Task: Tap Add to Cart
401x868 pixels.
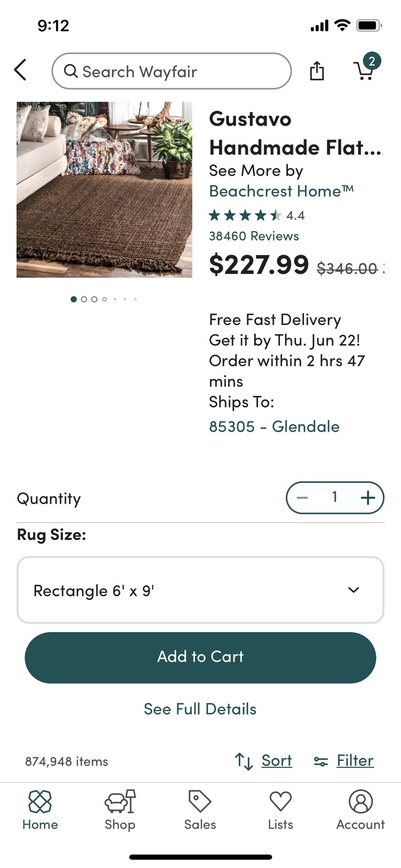Action: tap(200, 657)
